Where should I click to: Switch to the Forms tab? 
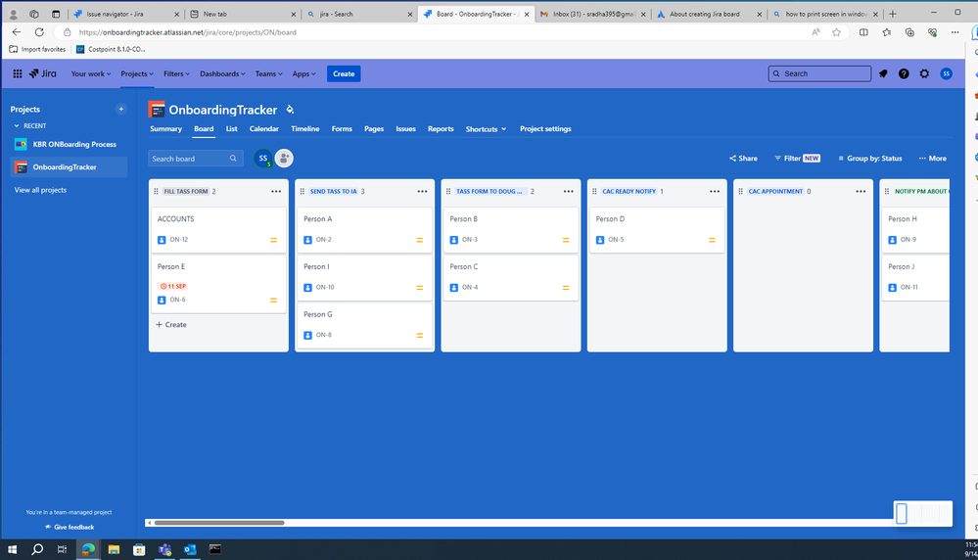pyautogui.click(x=342, y=129)
